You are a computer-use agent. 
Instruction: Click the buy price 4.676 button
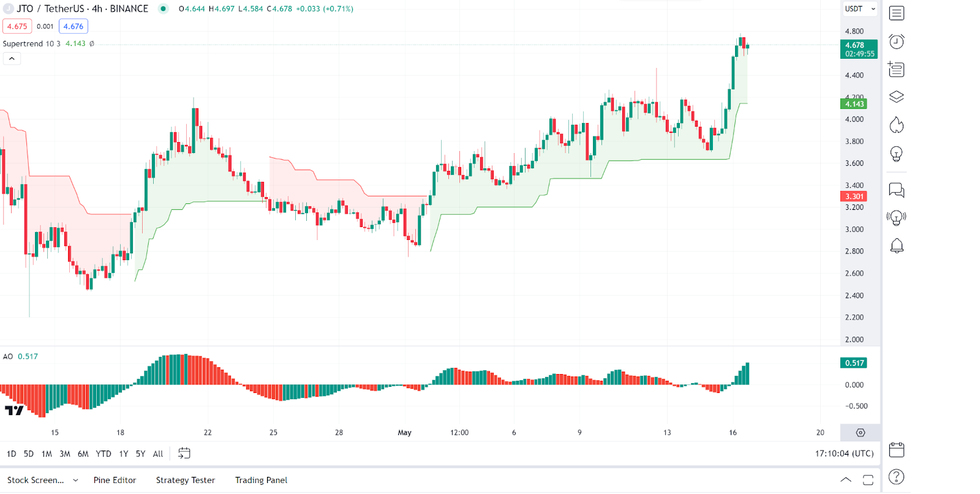73,26
